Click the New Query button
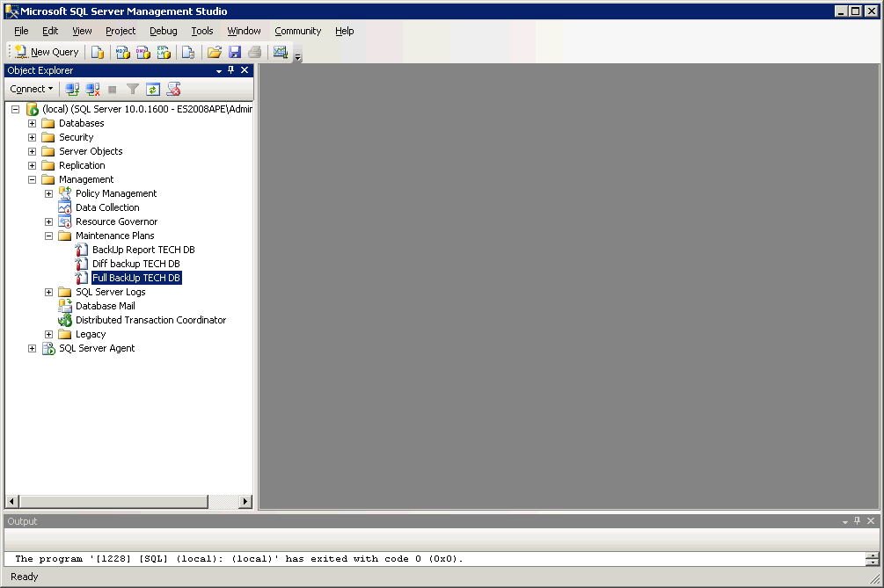 coord(47,52)
